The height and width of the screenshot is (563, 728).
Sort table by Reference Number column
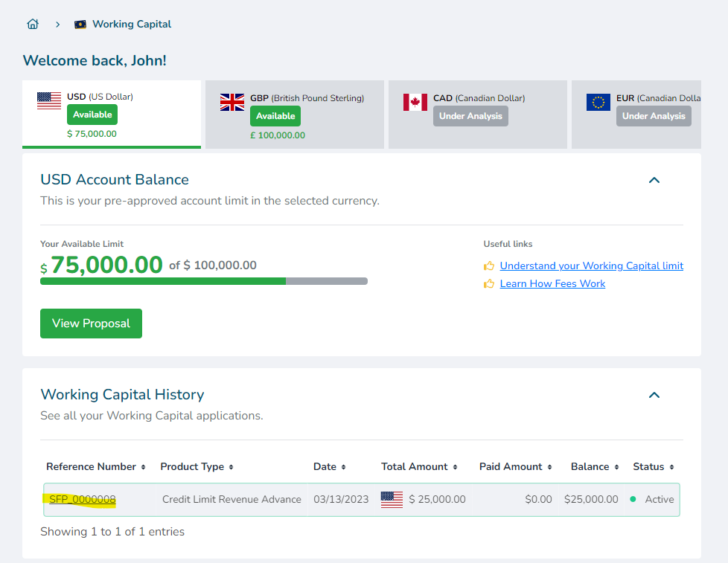[x=95, y=466]
